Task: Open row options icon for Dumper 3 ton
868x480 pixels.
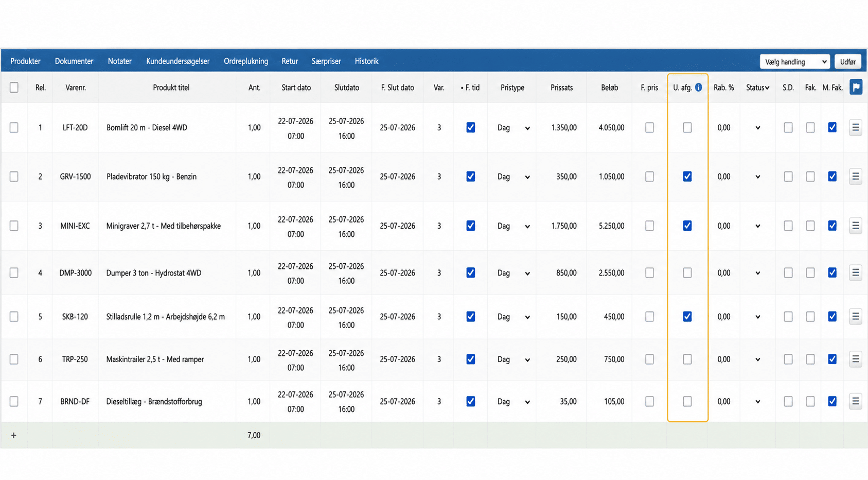Action: pos(855,272)
